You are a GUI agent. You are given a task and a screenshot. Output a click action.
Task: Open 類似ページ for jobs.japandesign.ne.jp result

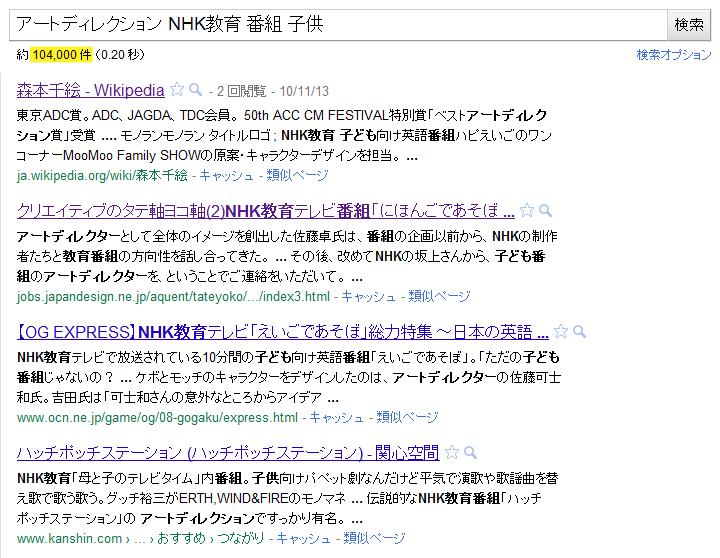(x=439, y=296)
